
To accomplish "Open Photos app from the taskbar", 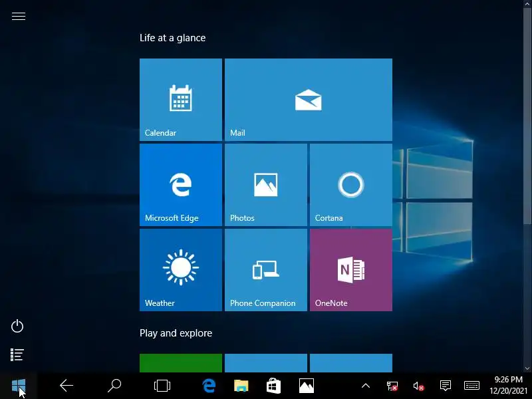I will (x=307, y=386).
